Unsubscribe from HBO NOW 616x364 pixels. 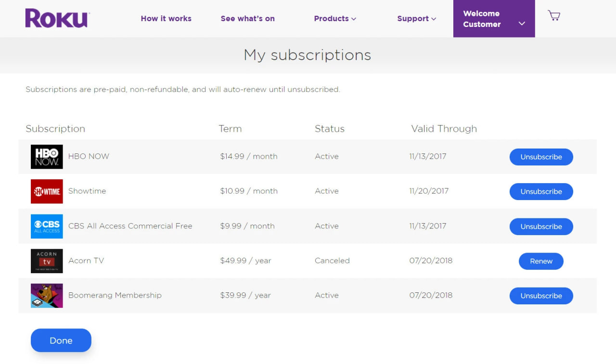coord(541,157)
